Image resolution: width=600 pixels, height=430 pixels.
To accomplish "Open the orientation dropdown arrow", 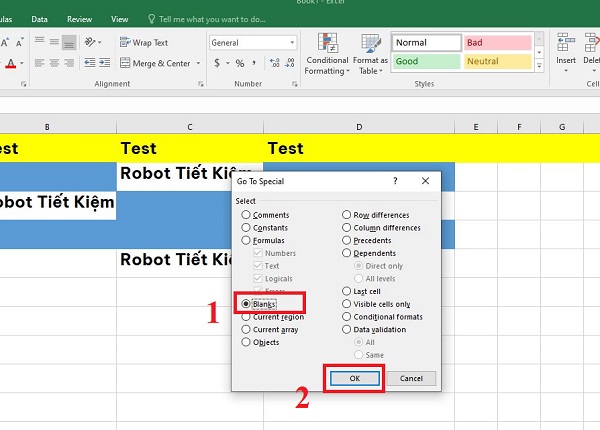I will [99, 42].
